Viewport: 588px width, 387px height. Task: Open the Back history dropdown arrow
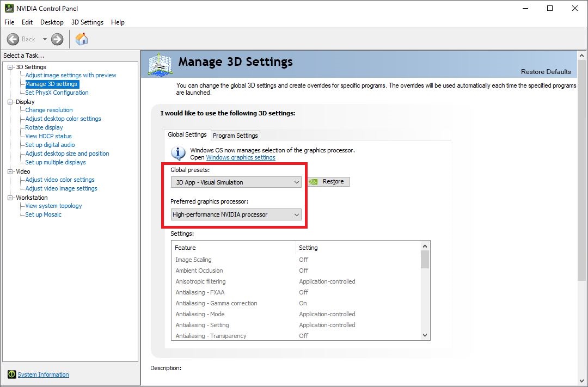(x=45, y=39)
